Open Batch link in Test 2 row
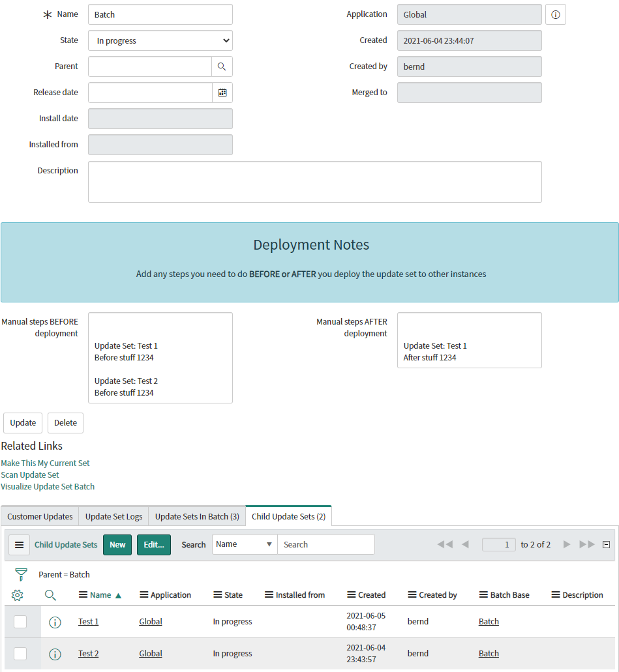This screenshot has width=619, height=672. click(x=489, y=654)
